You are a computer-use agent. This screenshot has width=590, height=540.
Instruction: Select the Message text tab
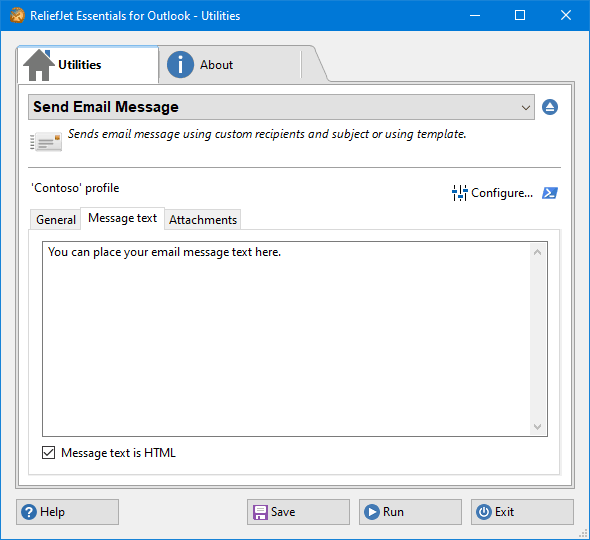pyautogui.click(x=122, y=218)
